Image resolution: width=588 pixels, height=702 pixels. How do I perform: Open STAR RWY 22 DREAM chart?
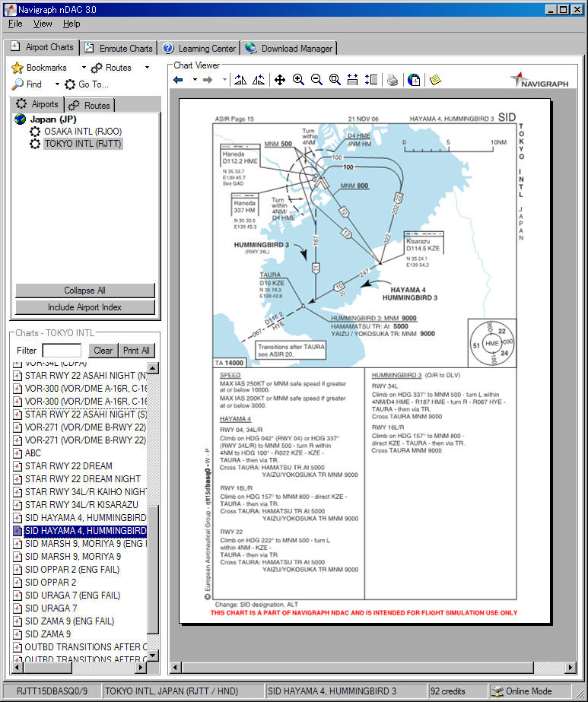coord(68,466)
